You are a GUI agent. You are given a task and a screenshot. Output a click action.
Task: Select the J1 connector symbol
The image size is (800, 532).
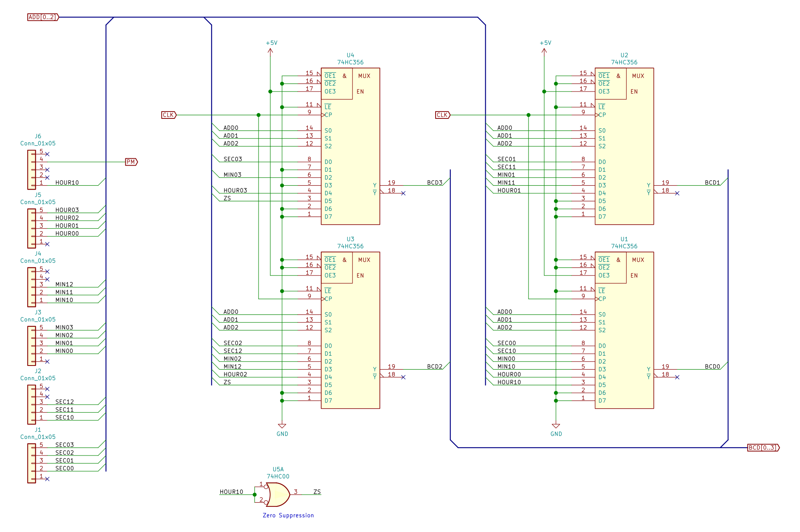[x=32, y=463]
